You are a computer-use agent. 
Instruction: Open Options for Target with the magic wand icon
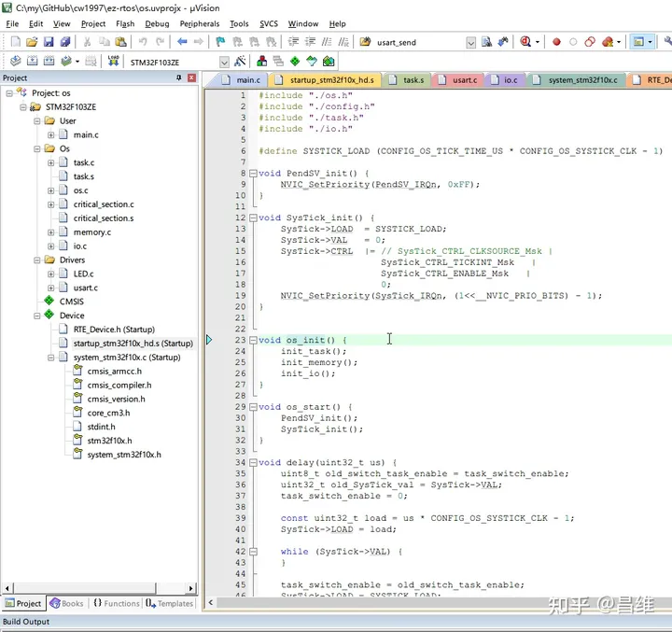pyautogui.click(x=240, y=62)
